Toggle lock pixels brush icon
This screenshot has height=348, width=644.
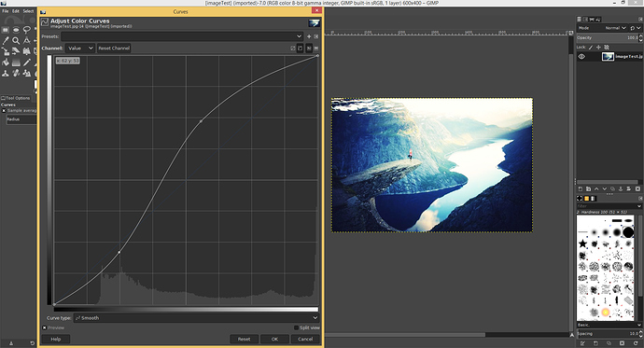tap(591, 48)
